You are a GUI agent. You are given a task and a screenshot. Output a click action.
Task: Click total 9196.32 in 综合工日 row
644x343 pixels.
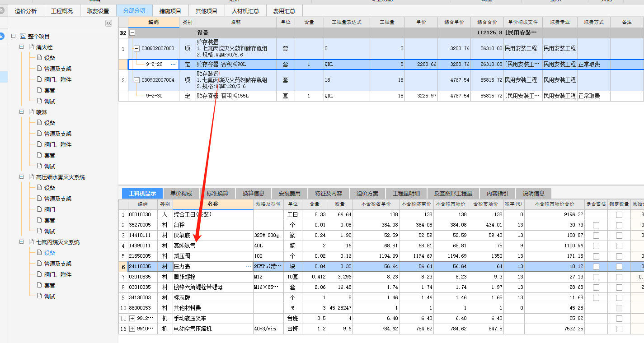click(555, 214)
